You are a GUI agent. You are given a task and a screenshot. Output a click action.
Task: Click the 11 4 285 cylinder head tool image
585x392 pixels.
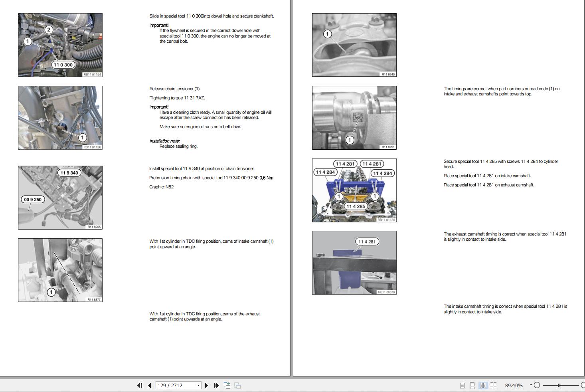pos(354,190)
